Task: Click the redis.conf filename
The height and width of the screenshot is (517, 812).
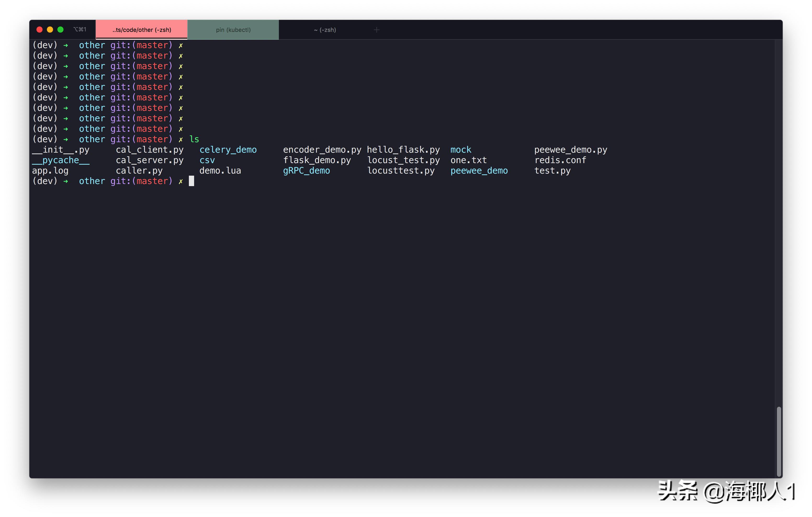Action: point(560,160)
